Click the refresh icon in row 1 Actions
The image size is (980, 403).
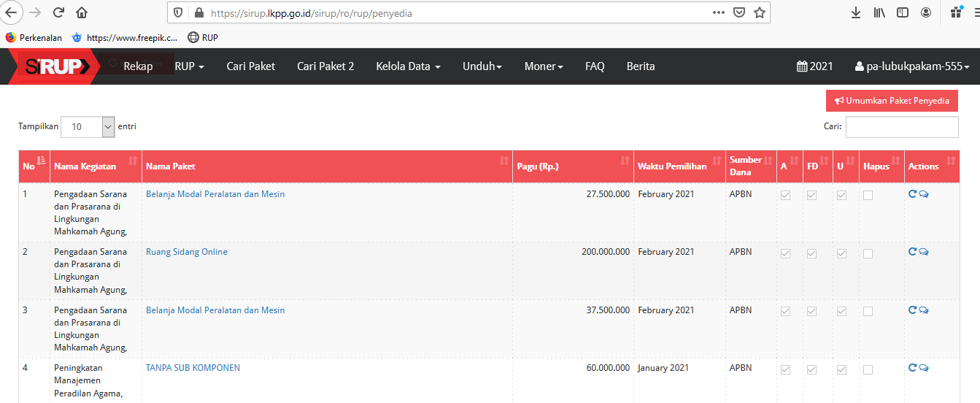912,194
